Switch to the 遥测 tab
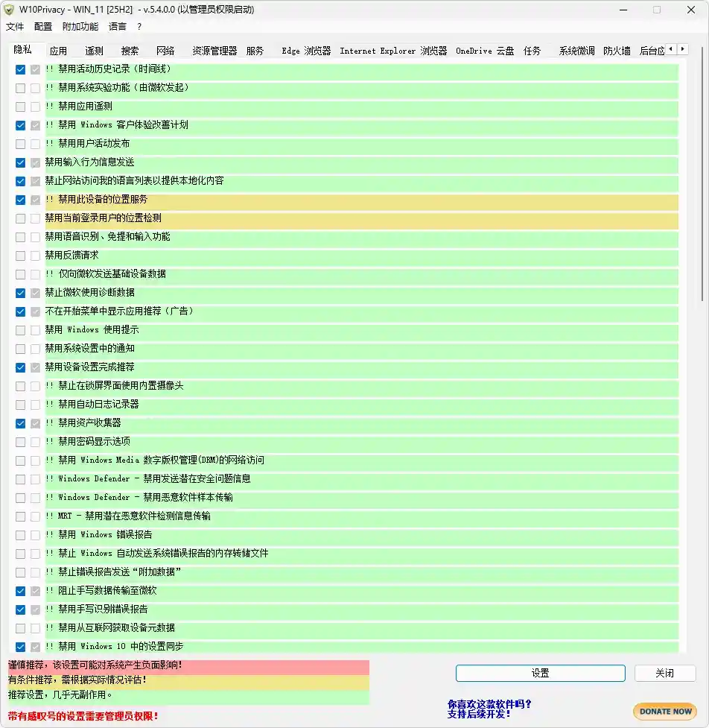Image resolution: width=709 pixels, height=728 pixels. click(94, 51)
